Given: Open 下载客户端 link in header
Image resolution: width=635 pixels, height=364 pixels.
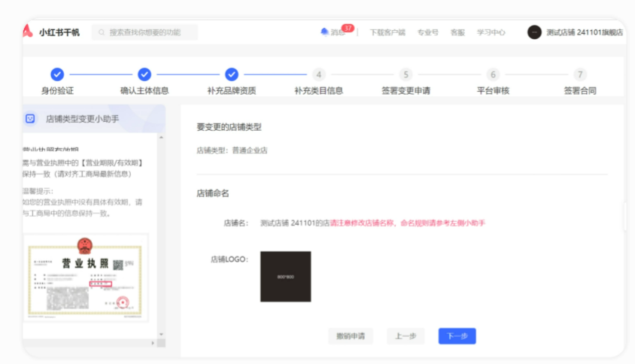Looking at the screenshot, I should pyautogui.click(x=387, y=32).
